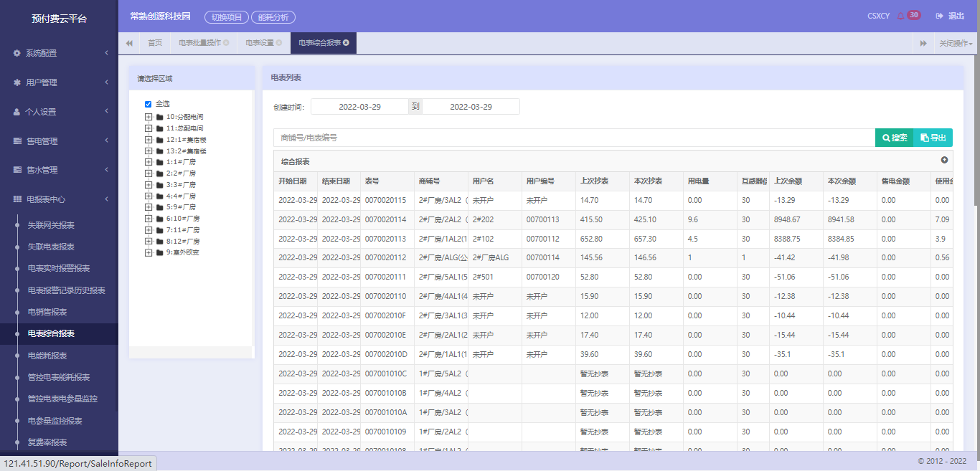The height and width of the screenshot is (471, 980).
Task: Open the notification bell icon
Action: (x=901, y=16)
